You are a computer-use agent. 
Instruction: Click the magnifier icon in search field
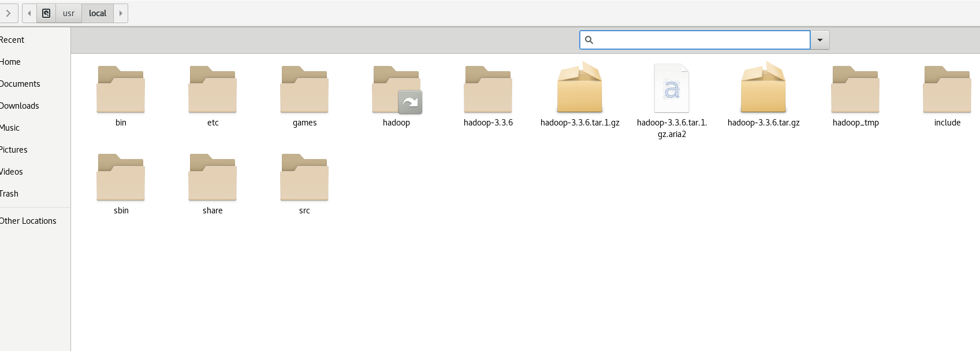(x=589, y=40)
